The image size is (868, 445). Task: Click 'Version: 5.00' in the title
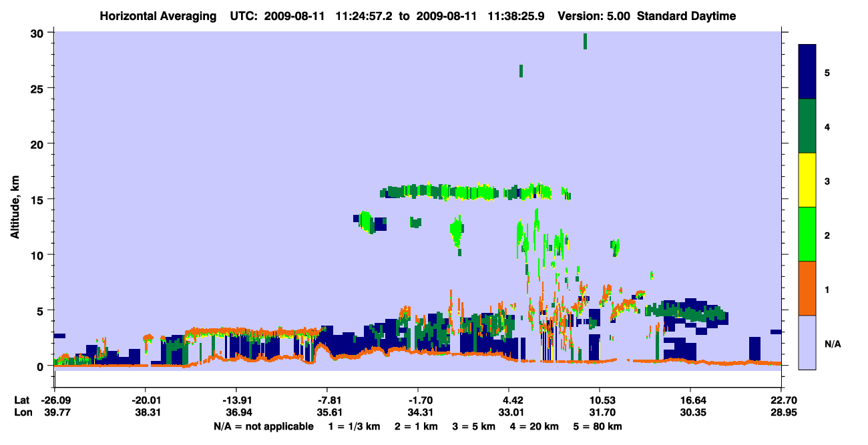tap(594, 16)
